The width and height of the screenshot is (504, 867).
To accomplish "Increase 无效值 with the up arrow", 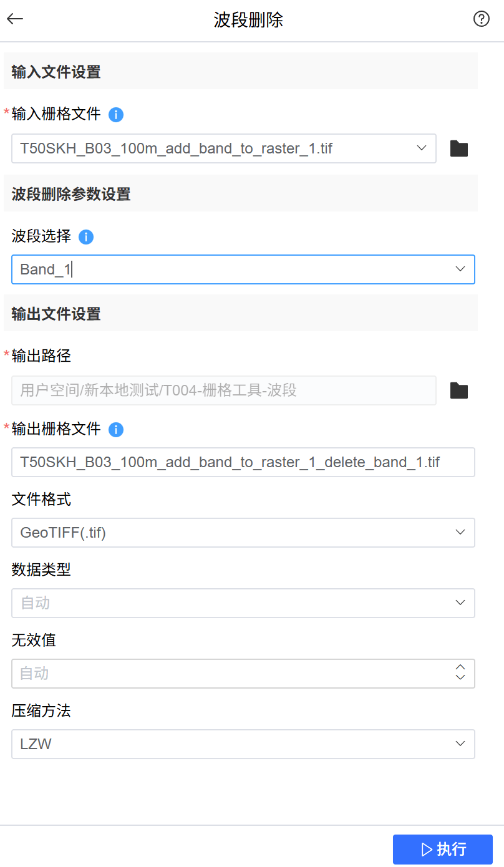I will 460,668.
